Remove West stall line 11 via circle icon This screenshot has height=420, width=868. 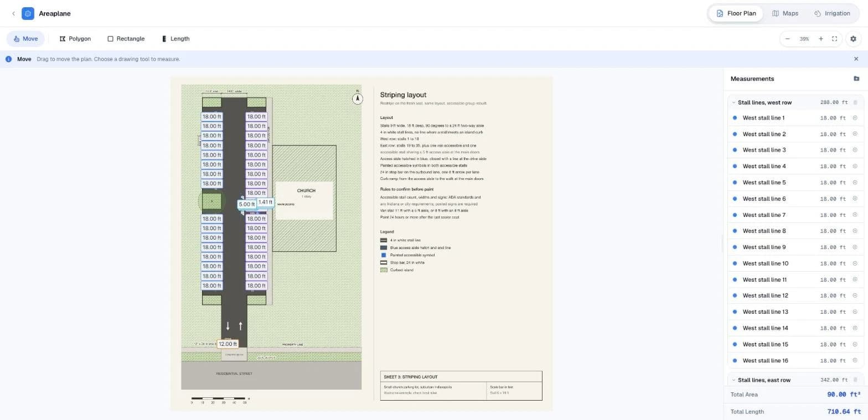tap(855, 279)
